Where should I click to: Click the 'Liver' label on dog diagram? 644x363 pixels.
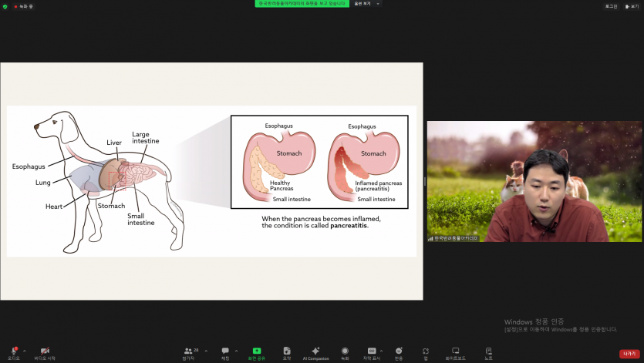[114, 143]
